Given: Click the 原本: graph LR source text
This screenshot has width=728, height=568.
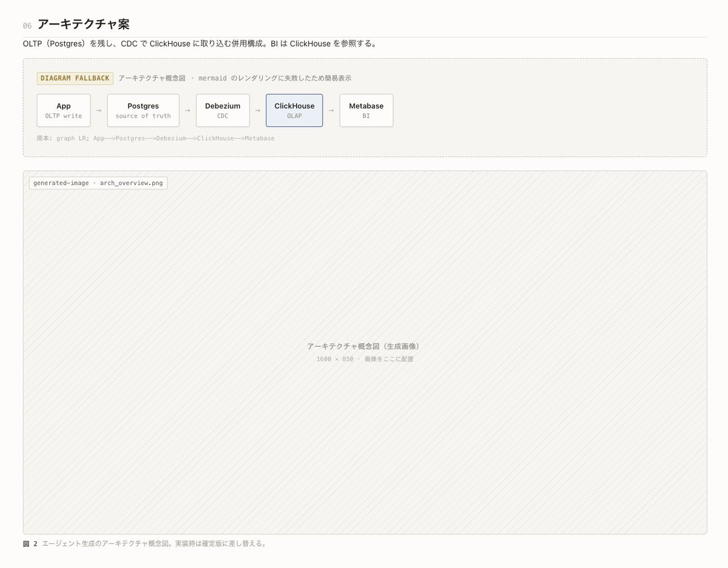Looking at the screenshot, I should [156, 138].
